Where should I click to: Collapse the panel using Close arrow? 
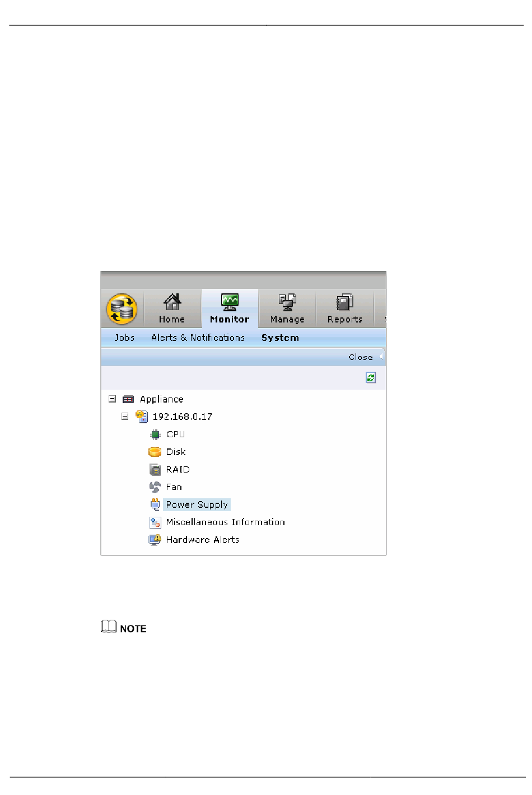click(x=381, y=357)
